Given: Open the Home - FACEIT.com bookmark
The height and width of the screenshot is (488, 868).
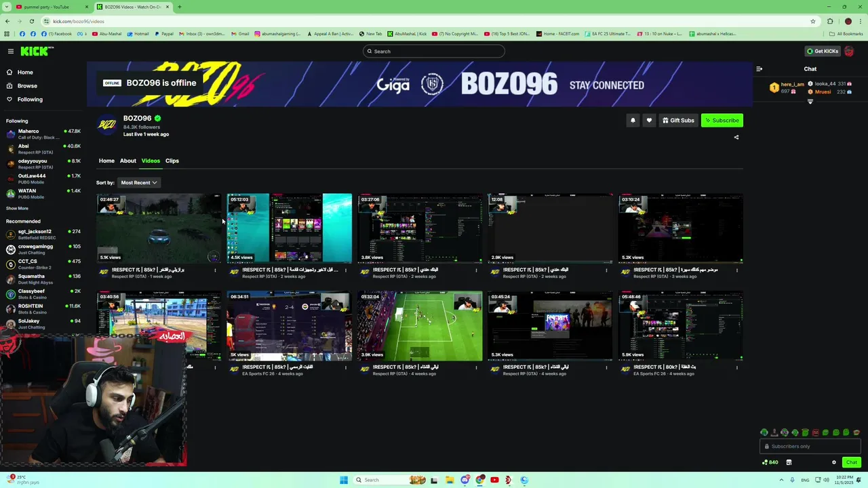Looking at the screenshot, I should tap(557, 33).
